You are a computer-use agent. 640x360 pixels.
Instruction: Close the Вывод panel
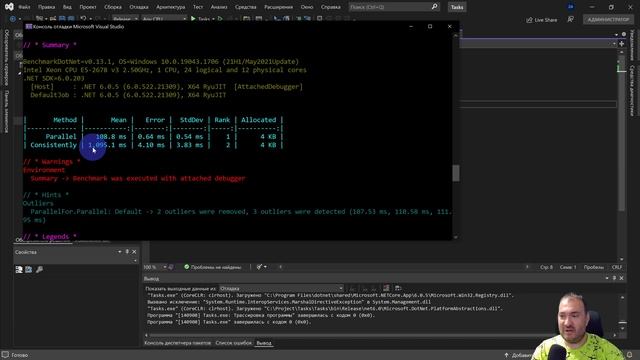[621, 278]
